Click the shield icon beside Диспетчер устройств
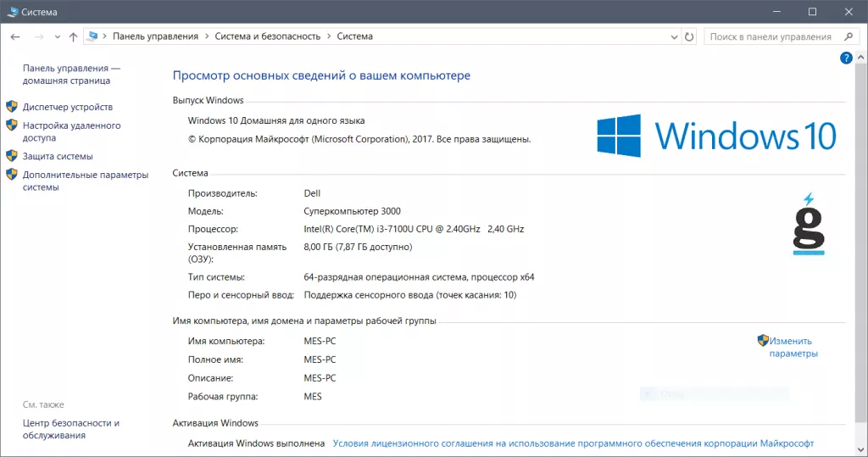Screen dimensions: 868x457 coord(12,106)
